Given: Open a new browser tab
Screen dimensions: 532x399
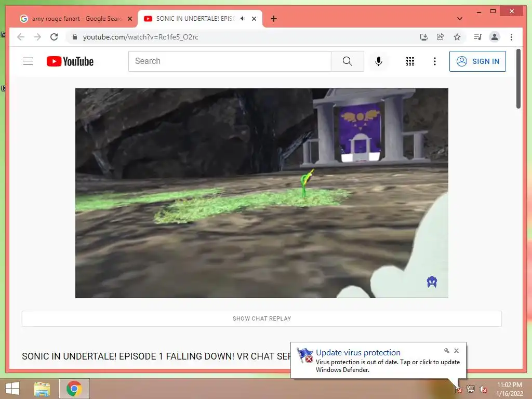Looking at the screenshot, I should pyautogui.click(x=274, y=19).
